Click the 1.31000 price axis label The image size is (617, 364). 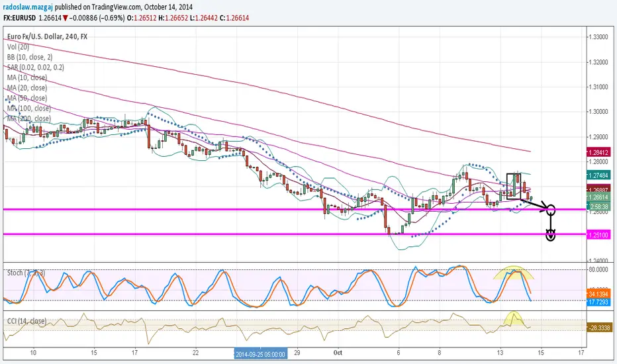[598, 87]
